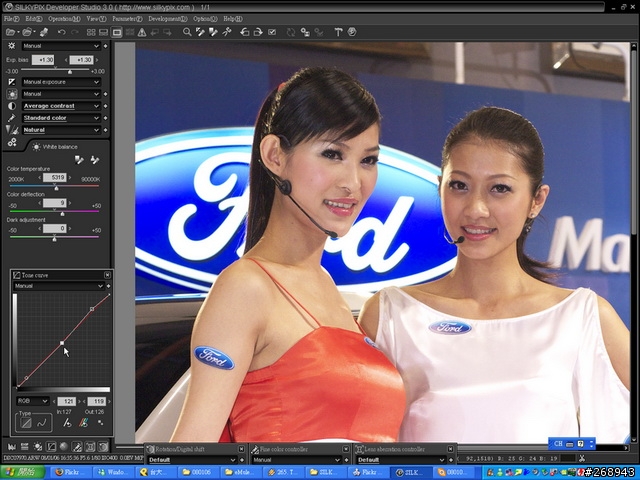Rotate the image right ninety degrees
Screen dimensions: 640x480
(x=258, y=32)
